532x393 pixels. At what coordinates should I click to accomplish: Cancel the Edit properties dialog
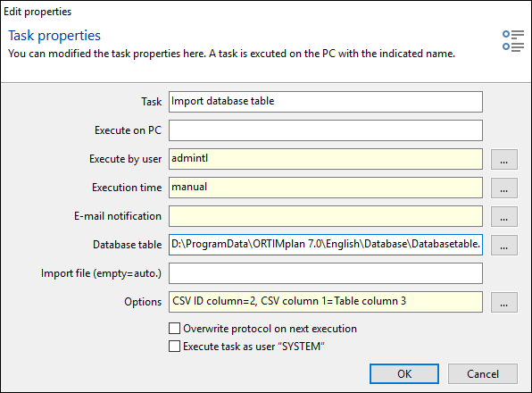click(x=483, y=373)
